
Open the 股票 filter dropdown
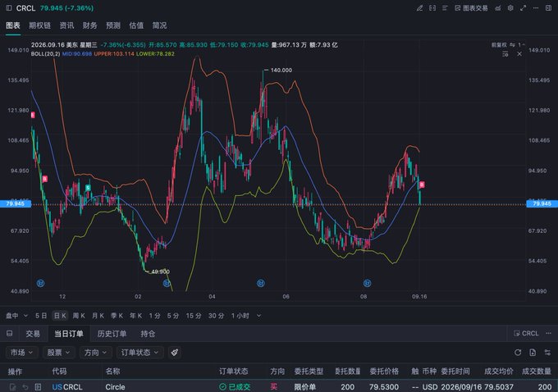click(x=59, y=353)
